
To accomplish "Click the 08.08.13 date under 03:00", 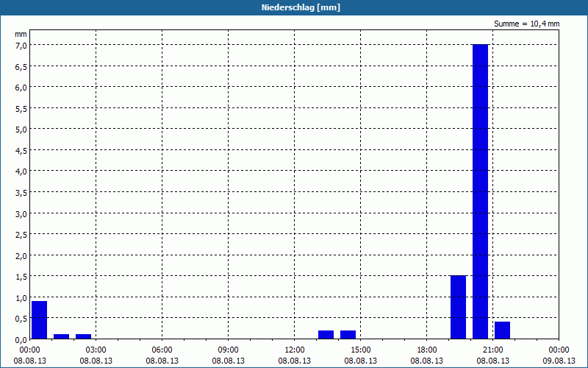I will click(x=96, y=361).
